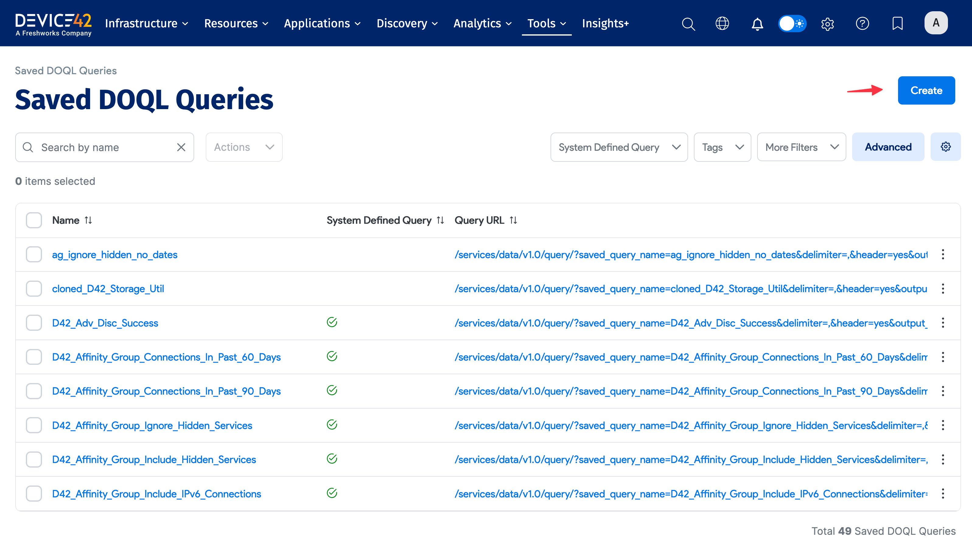Open the settings gear in the top bar
This screenshot has height=560, width=972.
[x=827, y=23]
